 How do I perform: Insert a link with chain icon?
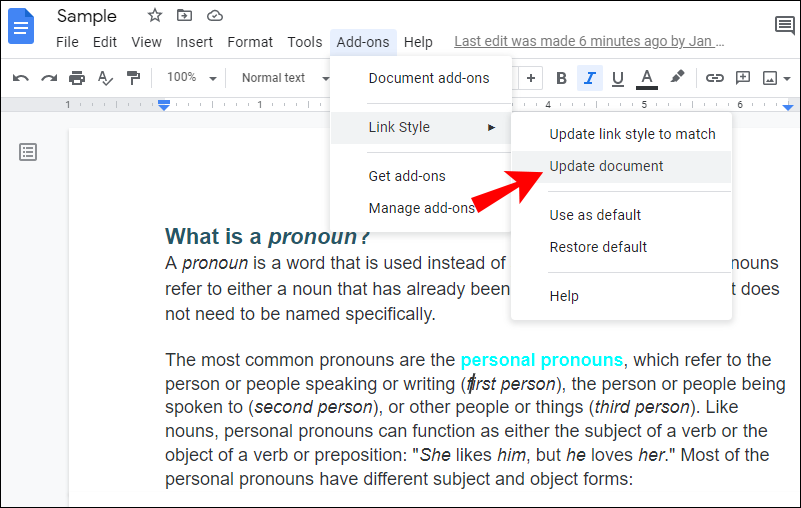pos(714,78)
